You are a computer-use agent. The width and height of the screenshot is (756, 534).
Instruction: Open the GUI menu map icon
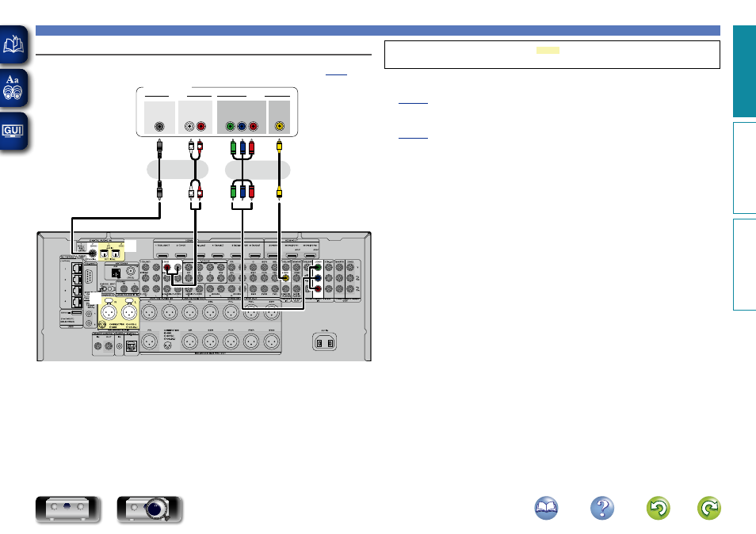point(13,131)
